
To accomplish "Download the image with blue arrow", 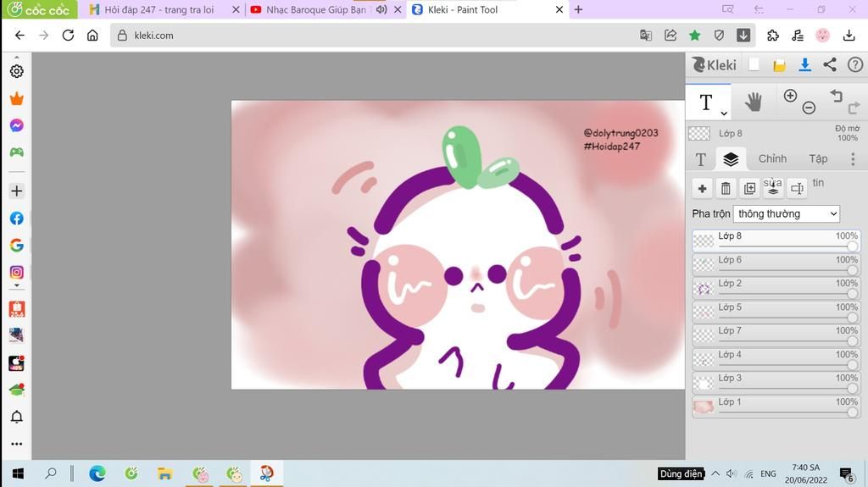I will click(x=805, y=64).
